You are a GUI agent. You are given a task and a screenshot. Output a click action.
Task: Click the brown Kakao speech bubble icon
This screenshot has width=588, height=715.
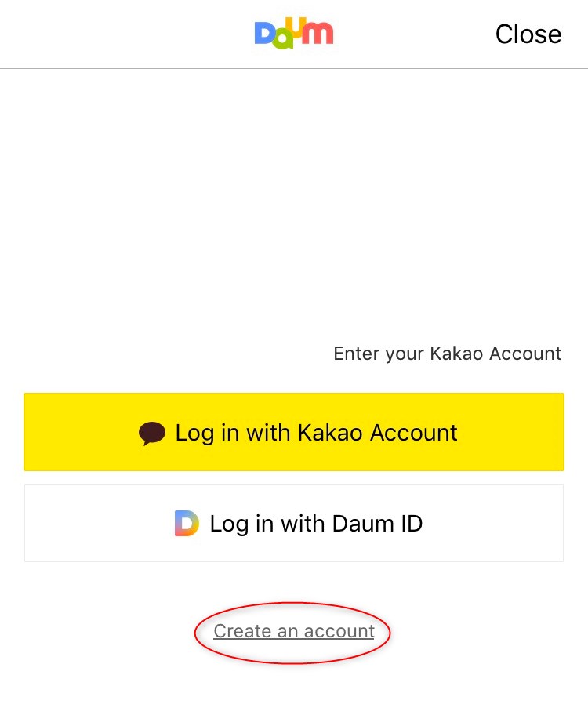152,433
